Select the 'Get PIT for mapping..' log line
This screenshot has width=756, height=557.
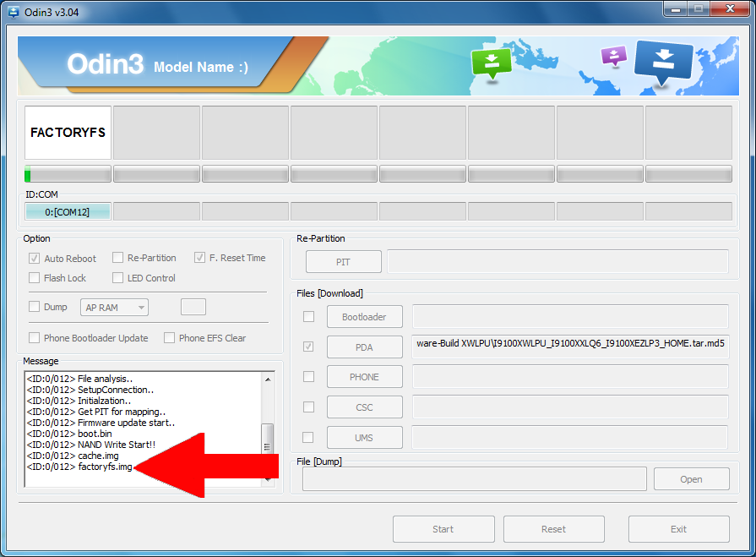pos(96,412)
